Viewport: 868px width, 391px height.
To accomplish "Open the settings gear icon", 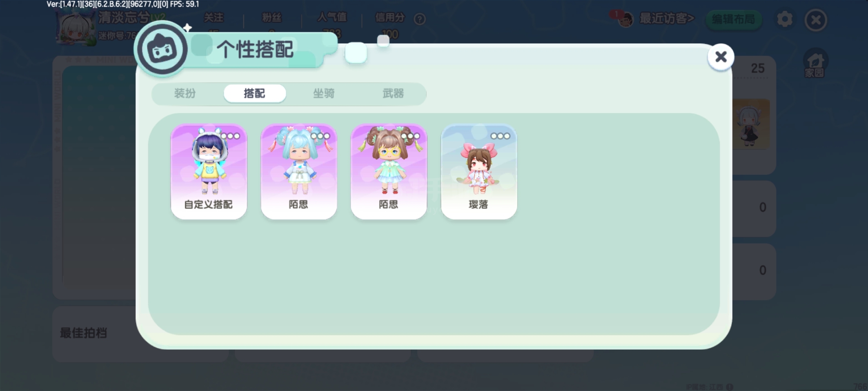I will (x=784, y=19).
